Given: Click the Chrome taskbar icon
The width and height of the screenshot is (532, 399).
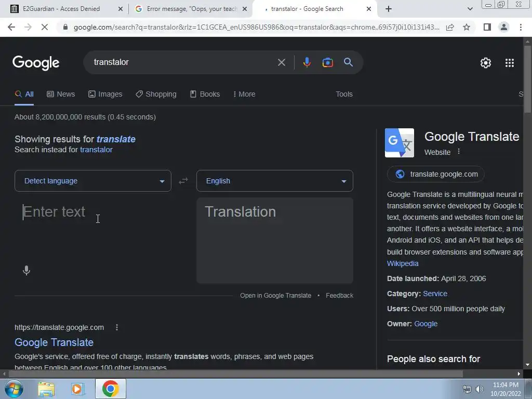Looking at the screenshot, I should click(x=110, y=389).
